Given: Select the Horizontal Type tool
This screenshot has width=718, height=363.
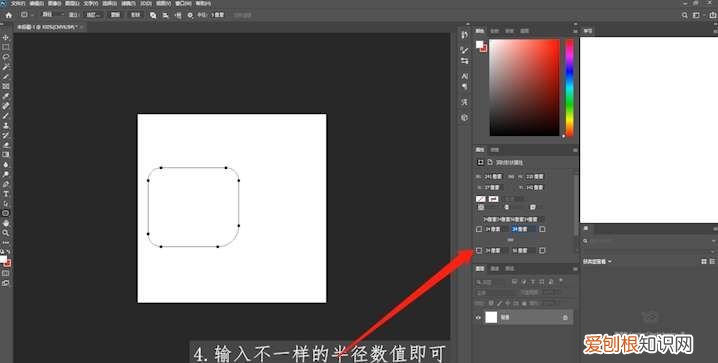Looking at the screenshot, I should 6,194.
